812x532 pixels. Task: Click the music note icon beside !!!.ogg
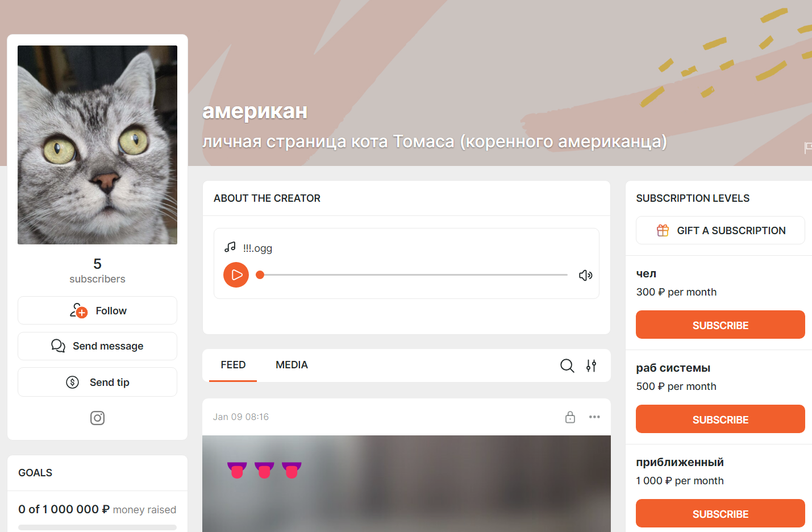tap(230, 247)
